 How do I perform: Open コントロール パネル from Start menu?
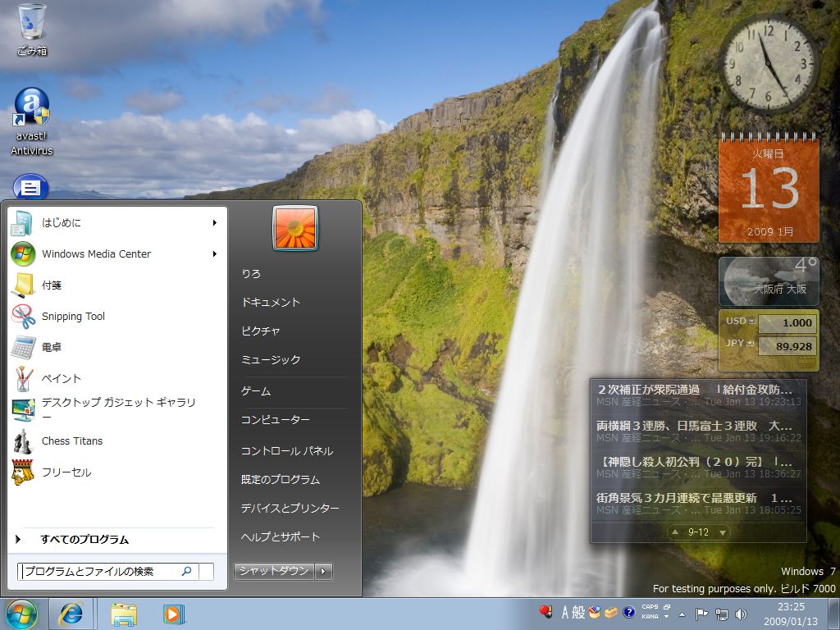tap(286, 451)
